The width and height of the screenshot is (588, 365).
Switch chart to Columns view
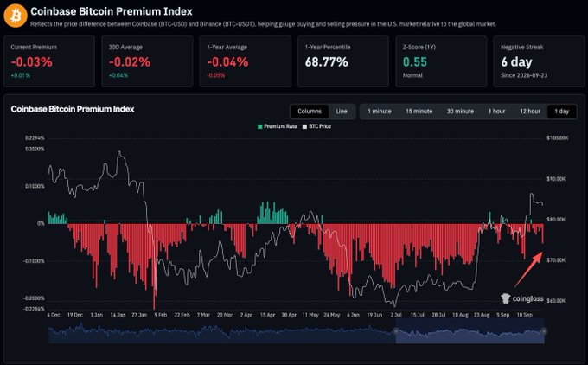310,112
